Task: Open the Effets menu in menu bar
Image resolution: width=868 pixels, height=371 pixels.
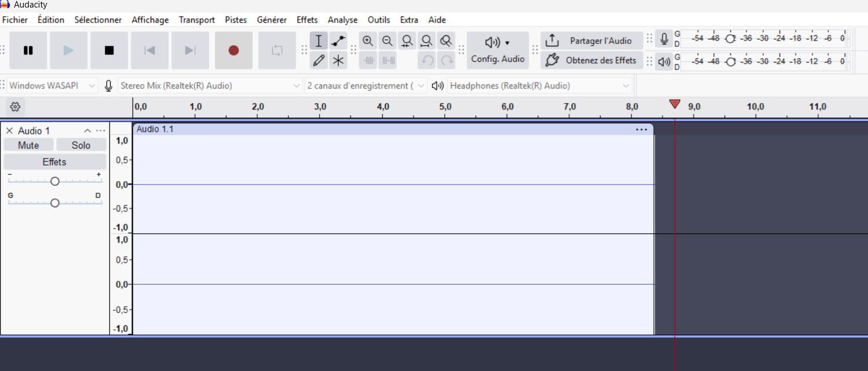Action: [307, 20]
